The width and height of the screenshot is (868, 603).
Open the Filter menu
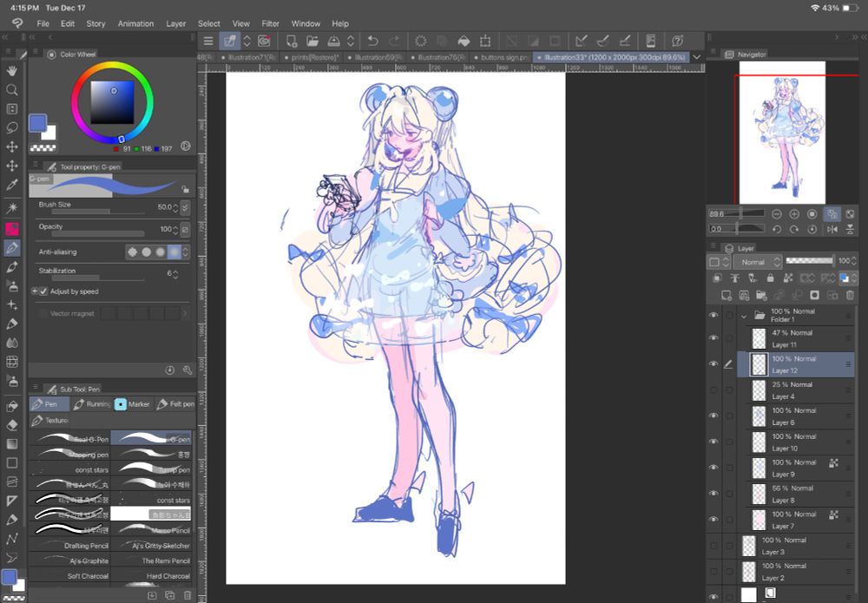[x=270, y=23]
